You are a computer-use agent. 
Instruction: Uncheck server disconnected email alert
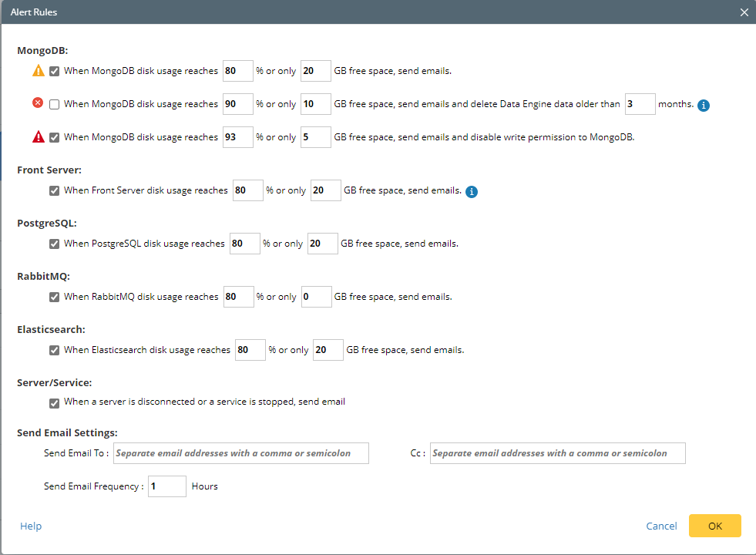tap(55, 402)
